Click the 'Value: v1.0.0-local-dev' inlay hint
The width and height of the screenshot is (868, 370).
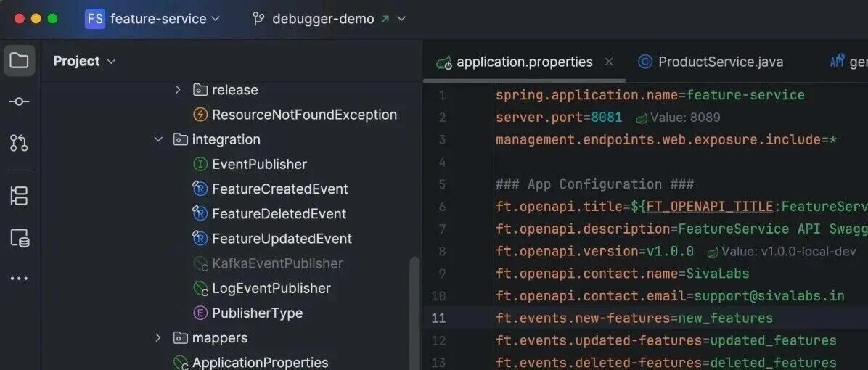pos(789,252)
